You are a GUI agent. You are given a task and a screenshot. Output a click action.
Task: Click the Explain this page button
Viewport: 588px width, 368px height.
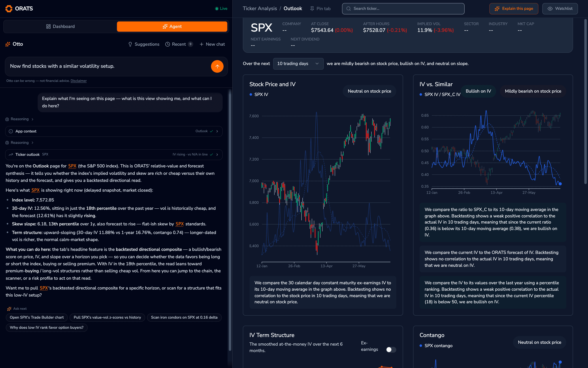click(x=514, y=9)
